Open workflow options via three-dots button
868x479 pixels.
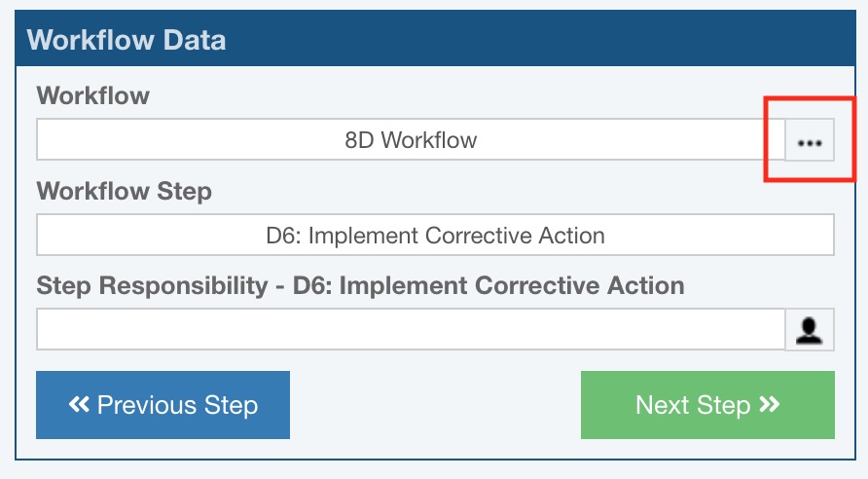tap(810, 141)
